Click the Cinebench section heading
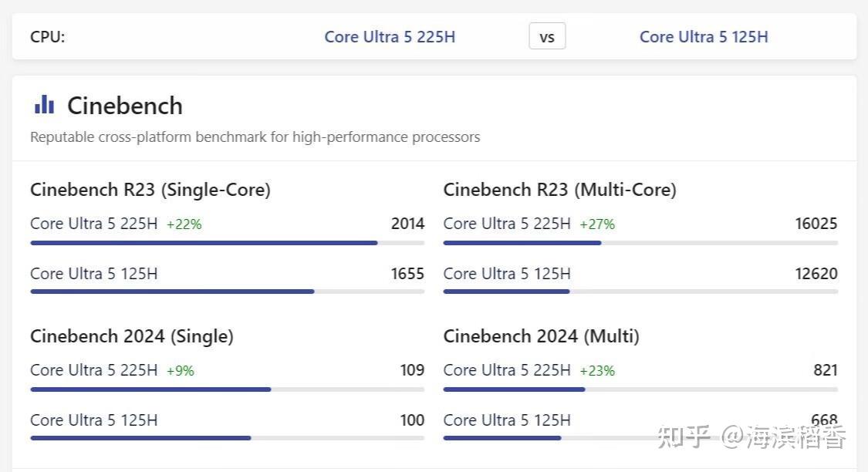868x472 pixels. tap(125, 106)
